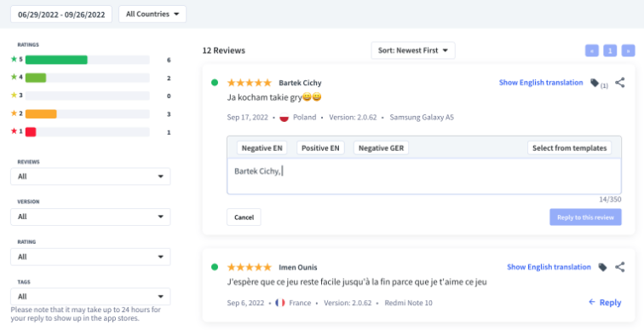
Task: Click reviewer name Bartek Cichy
Action: (300, 83)
